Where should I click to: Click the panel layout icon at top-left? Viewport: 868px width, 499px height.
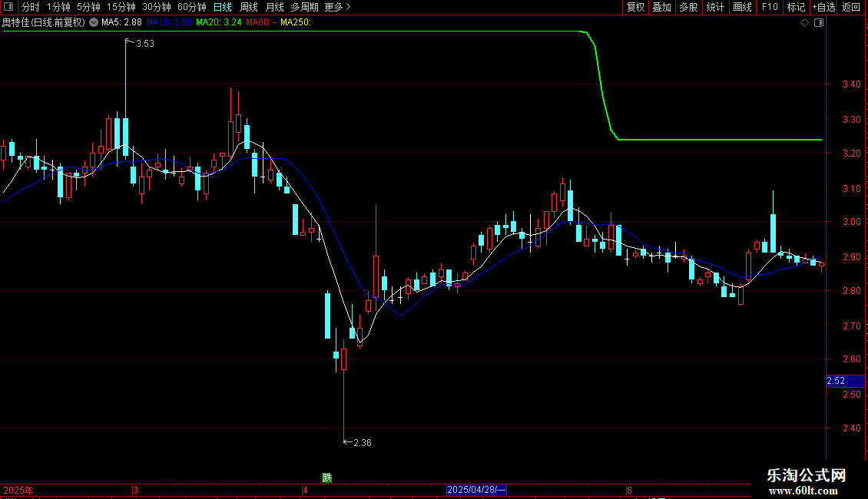coord(8,7)
